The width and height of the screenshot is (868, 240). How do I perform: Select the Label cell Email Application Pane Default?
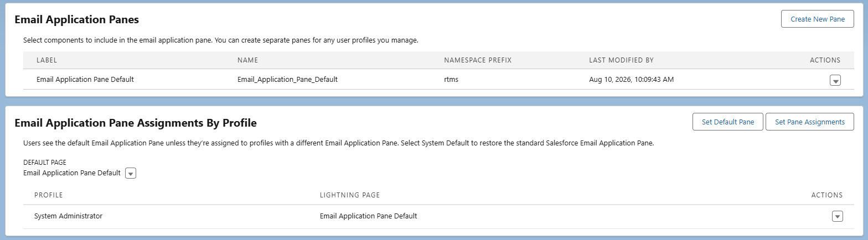tap(85, 79)
